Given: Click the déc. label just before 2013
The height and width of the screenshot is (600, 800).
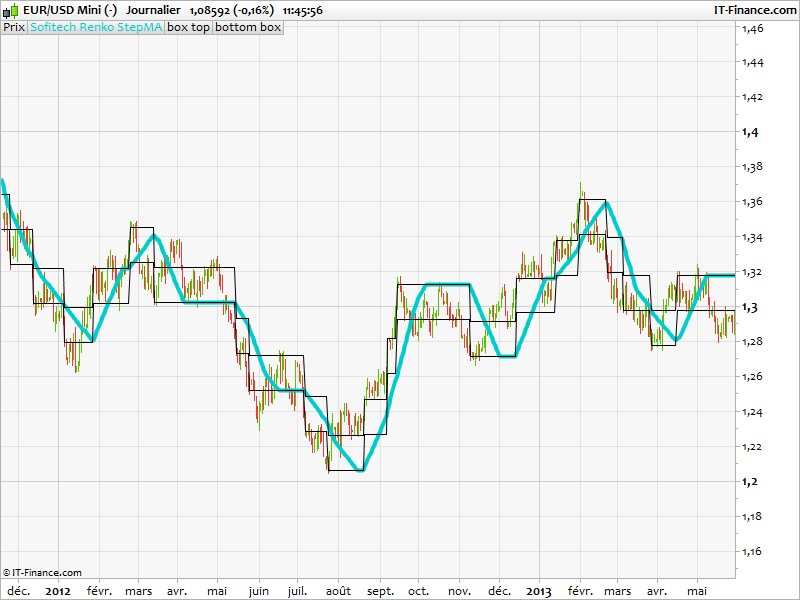Looking at the screenshot, I should click(499, 591).
